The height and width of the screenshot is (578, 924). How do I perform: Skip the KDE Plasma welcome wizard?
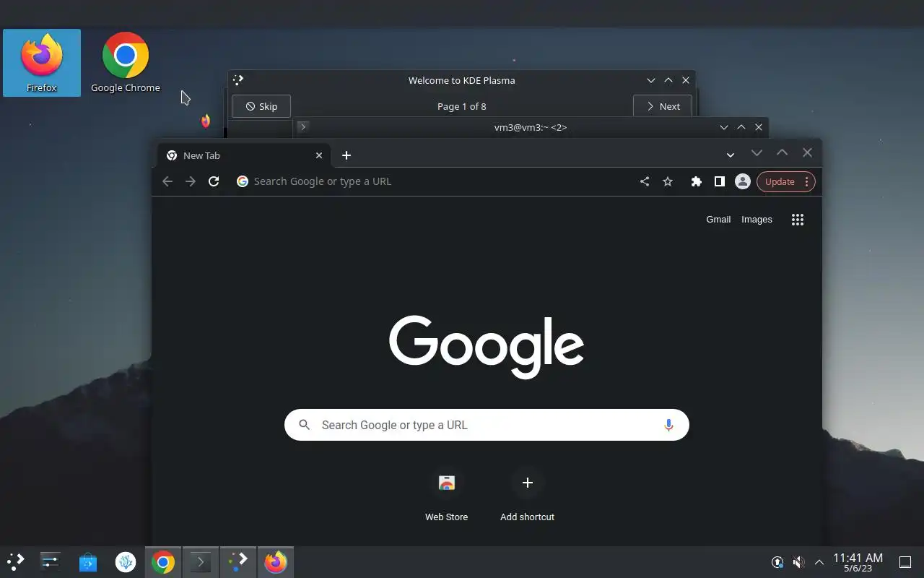(x=261, y=106)
